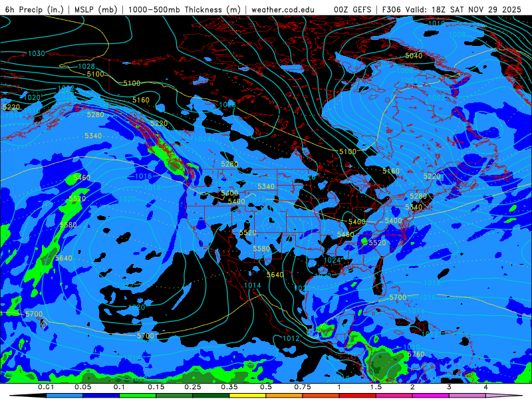Select the magenta 2–3 legend swatch

pyautogui.click(x=431, y=396)
